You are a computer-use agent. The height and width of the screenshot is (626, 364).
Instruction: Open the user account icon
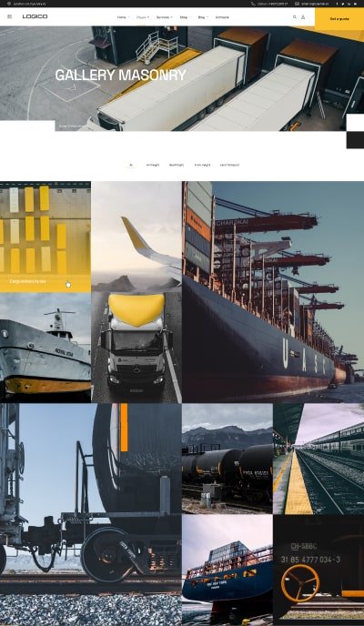pos(303,17)
